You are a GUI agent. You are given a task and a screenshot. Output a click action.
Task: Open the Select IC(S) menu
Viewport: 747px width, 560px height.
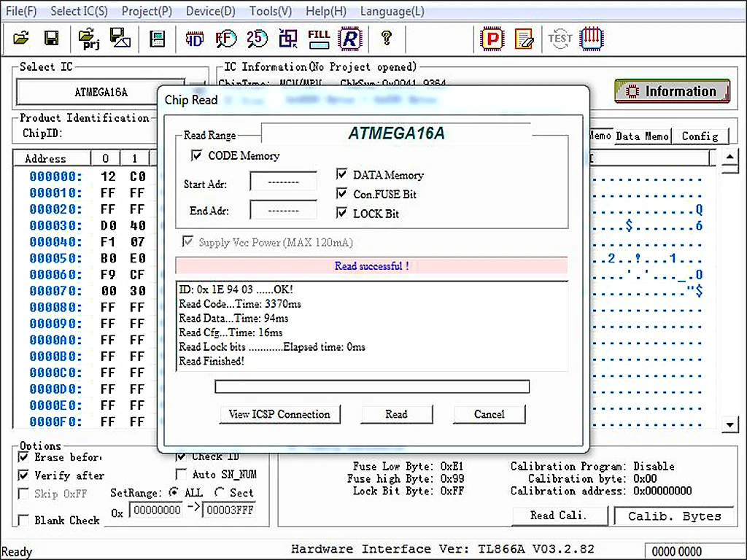pos(79,11)
